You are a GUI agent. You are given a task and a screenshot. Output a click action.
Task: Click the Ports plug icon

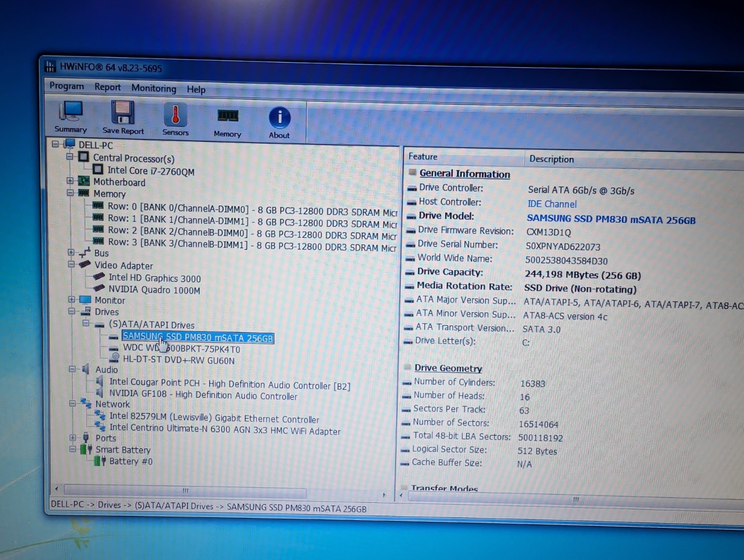pyautogui.click(x=86, y=437)
